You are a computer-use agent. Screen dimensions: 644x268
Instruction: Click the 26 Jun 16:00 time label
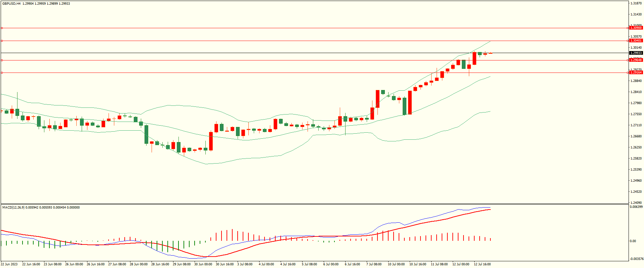[95, 264]
